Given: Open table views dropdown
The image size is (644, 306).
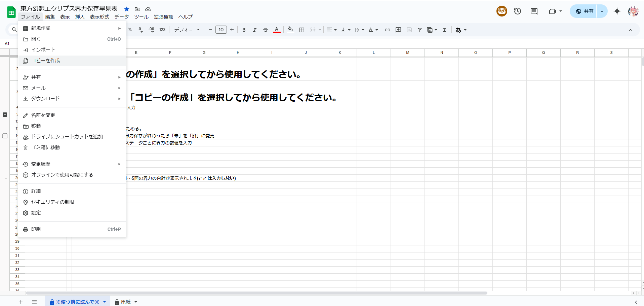Looking at the screenshot, I should (x=432, y=30).
